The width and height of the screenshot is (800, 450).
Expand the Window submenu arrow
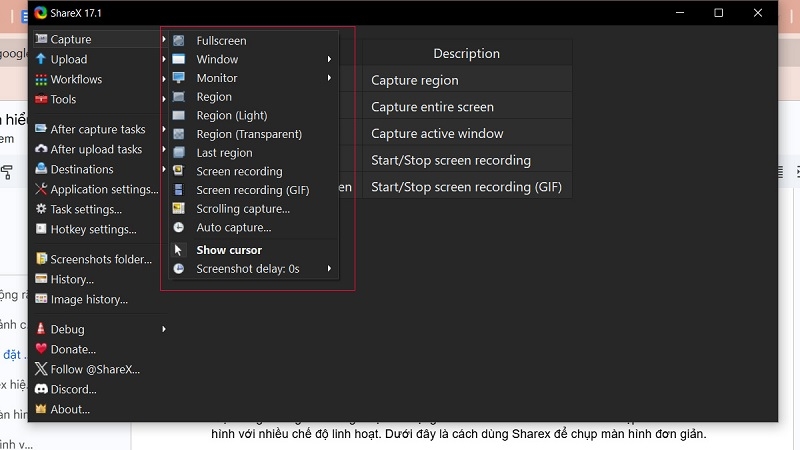click(329, 59)
